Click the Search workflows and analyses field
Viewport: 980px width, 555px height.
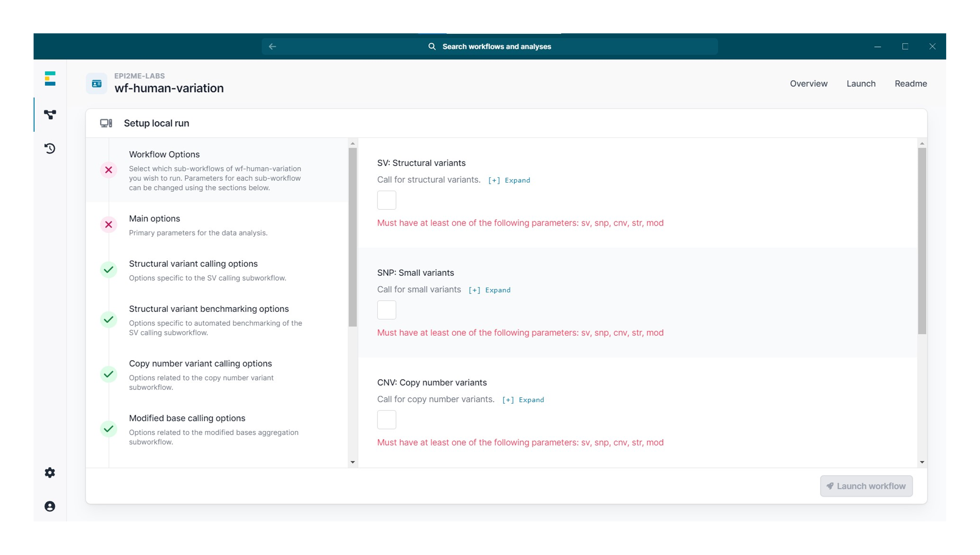point(490,46)
